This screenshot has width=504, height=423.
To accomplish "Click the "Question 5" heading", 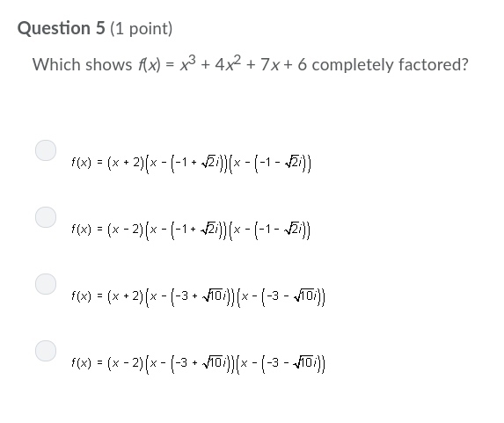I will click(61, 28).
